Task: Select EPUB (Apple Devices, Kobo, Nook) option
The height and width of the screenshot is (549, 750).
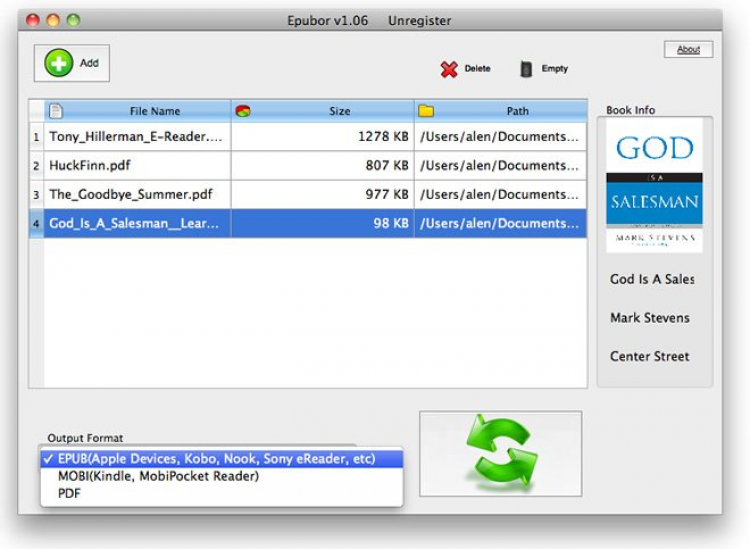Action: [x=221, y=459]
